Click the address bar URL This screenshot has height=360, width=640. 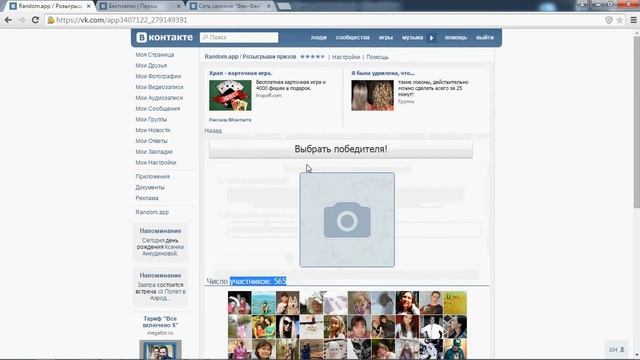click(x=122, y=20)
